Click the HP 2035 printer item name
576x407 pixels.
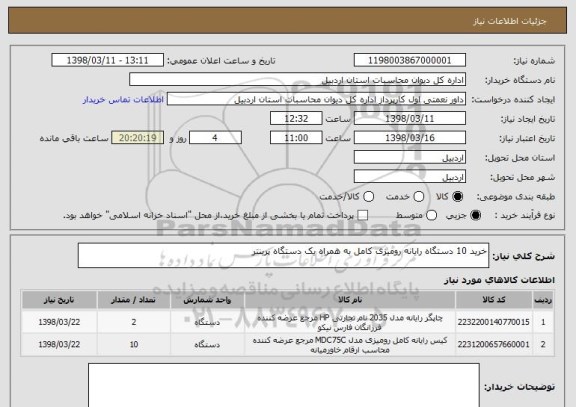[350, 322]
